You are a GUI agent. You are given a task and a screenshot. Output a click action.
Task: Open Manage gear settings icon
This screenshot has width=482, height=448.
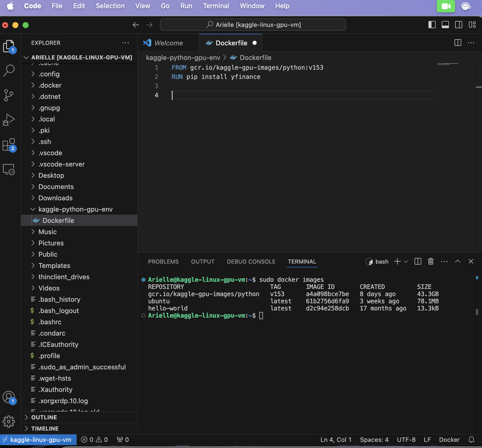coord(9,421)
